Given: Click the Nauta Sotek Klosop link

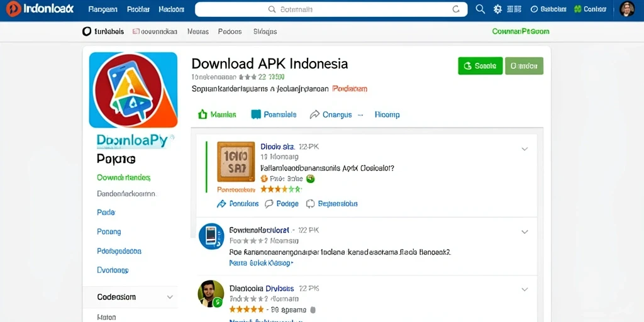Looking at the screenshot, I should [x=261, y=263].
